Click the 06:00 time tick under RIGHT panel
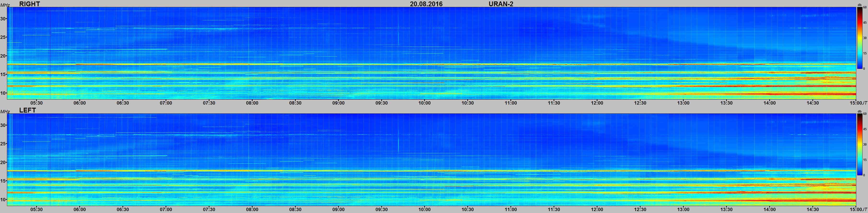 coord(80,103)
